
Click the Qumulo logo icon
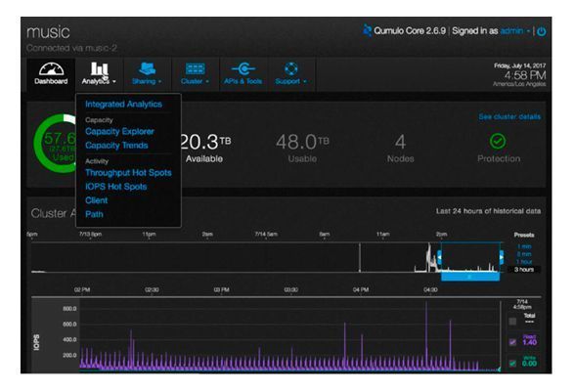pyautogui.click(x=367, y=30)
